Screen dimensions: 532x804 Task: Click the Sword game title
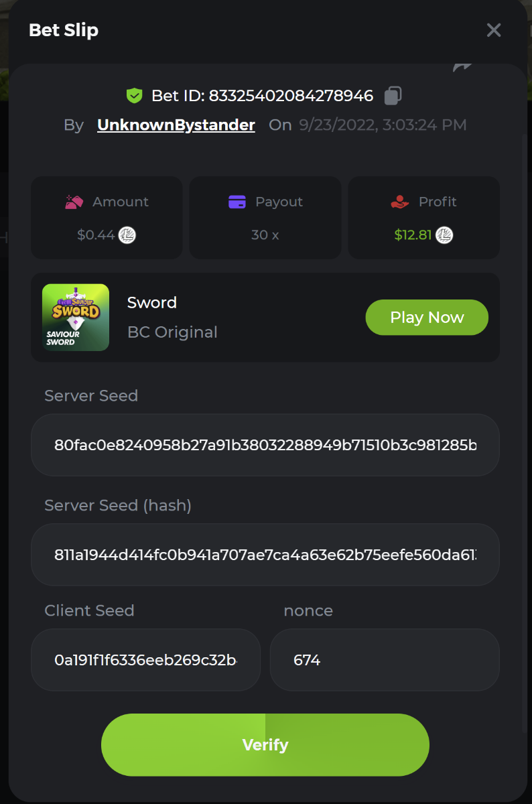tap(152, 303)
